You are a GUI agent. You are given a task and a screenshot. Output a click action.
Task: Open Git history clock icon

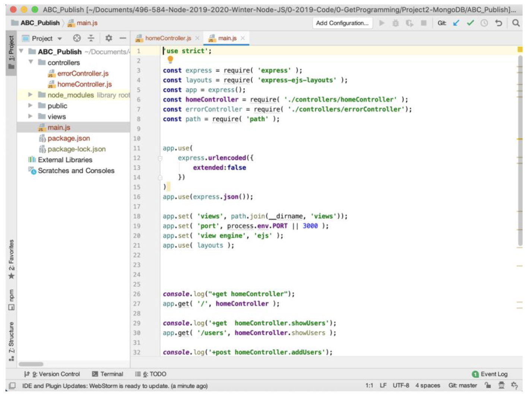pyautogui.click(x=484, y=23)
